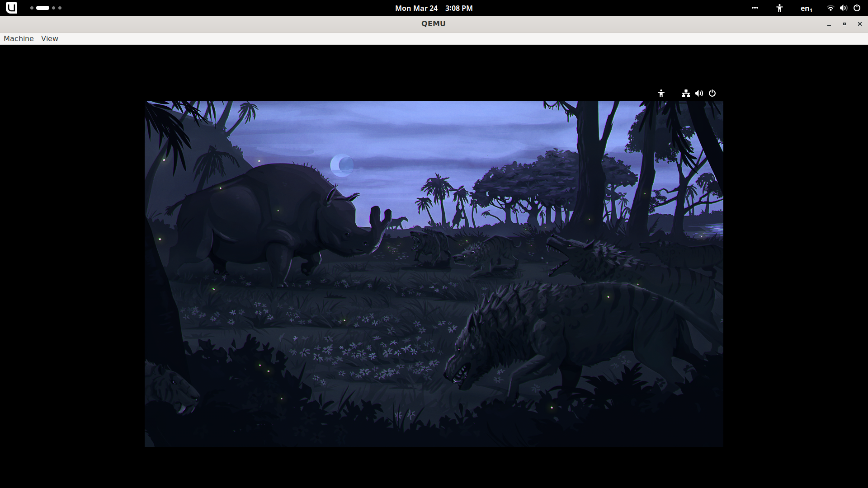This screenshot has width=868, height=488.
Task: Maximize the QEMU window
Action: coord(844,24)
